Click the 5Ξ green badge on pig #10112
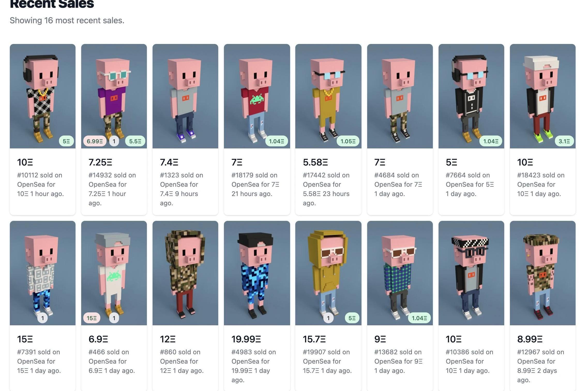Screen dimensions: 588x391 tap(66, 141)
